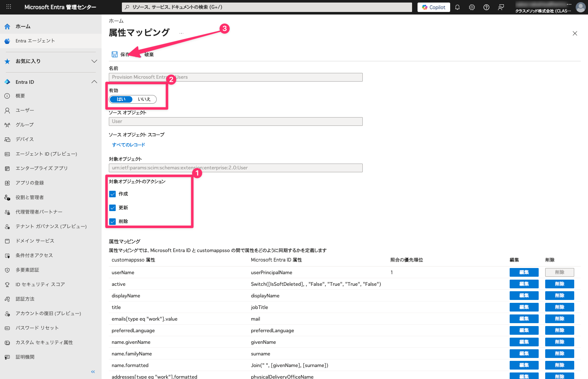Click the user account avatar
The width and height of the screenshot is (588, 379).
[x=580, y=7]
